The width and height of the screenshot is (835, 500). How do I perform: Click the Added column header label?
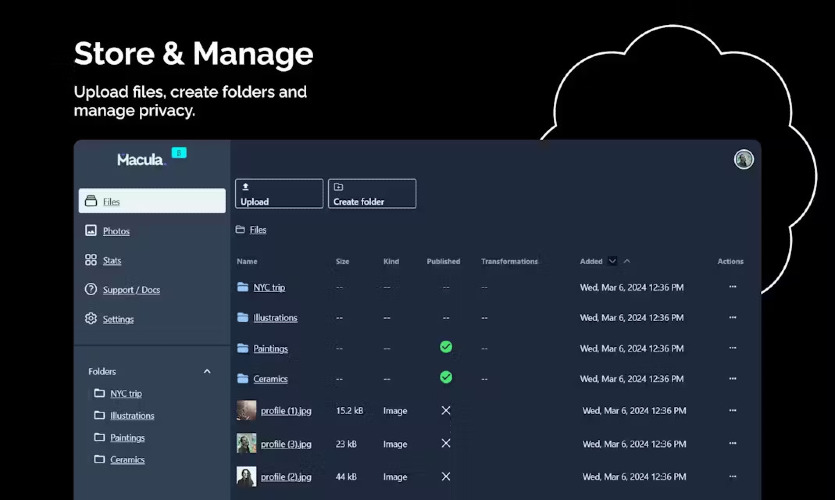(591, 261)
